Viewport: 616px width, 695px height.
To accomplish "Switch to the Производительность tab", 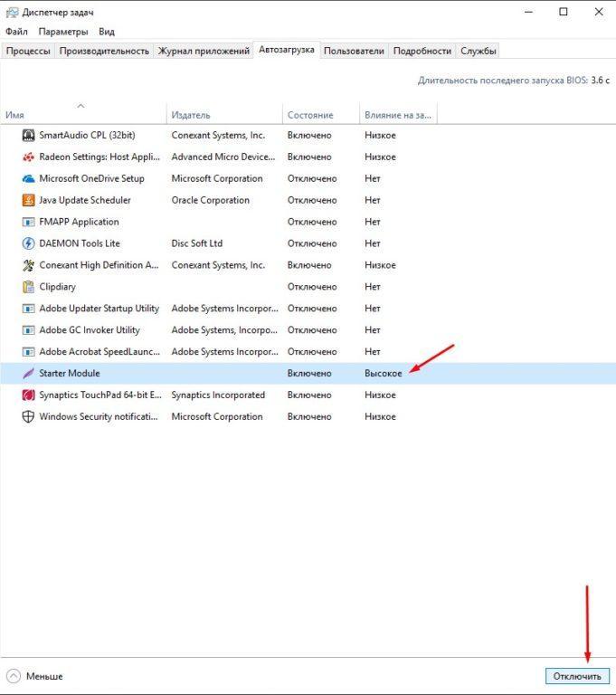I will tap(104, 51).
